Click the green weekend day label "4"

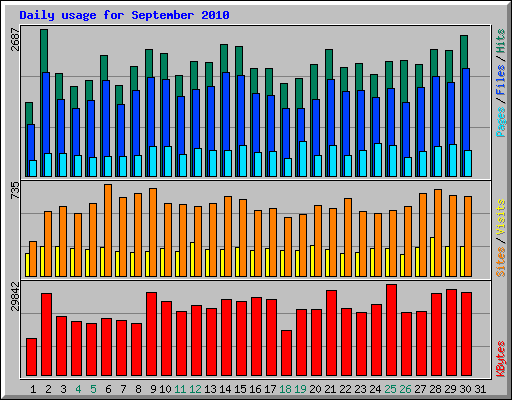click(78, 389)
